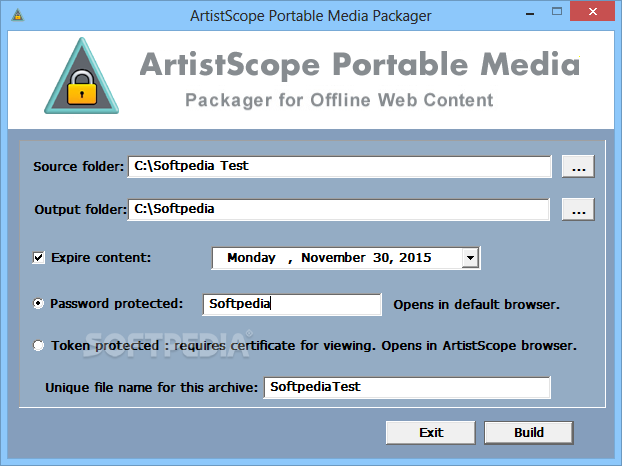The image size is (622, 466).
Task: Select the month November in the date field
Action: pyautogui.click(x=333, y=258)
